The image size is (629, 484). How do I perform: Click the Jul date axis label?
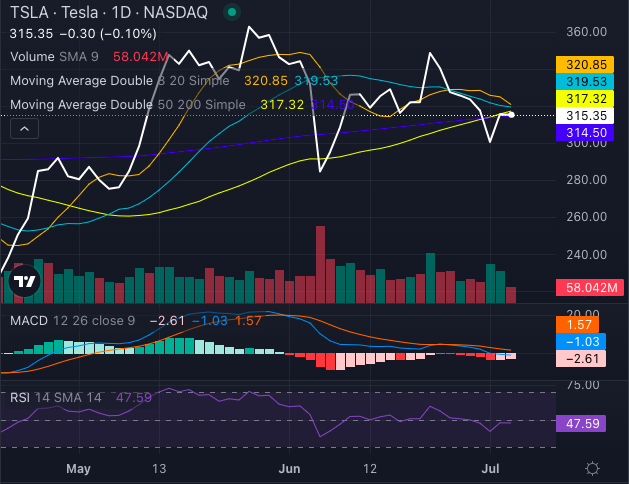(490, 468)
